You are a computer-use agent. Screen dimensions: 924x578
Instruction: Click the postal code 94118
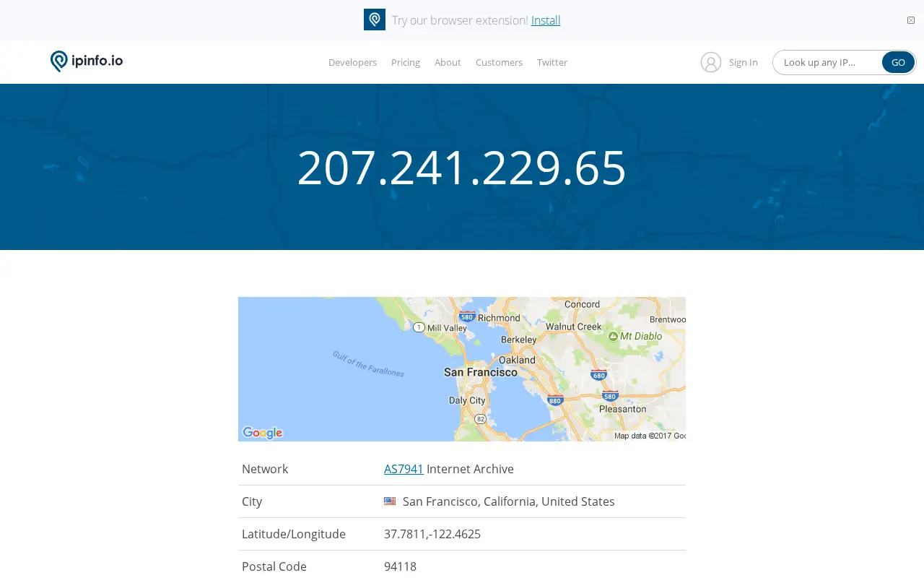400,566
